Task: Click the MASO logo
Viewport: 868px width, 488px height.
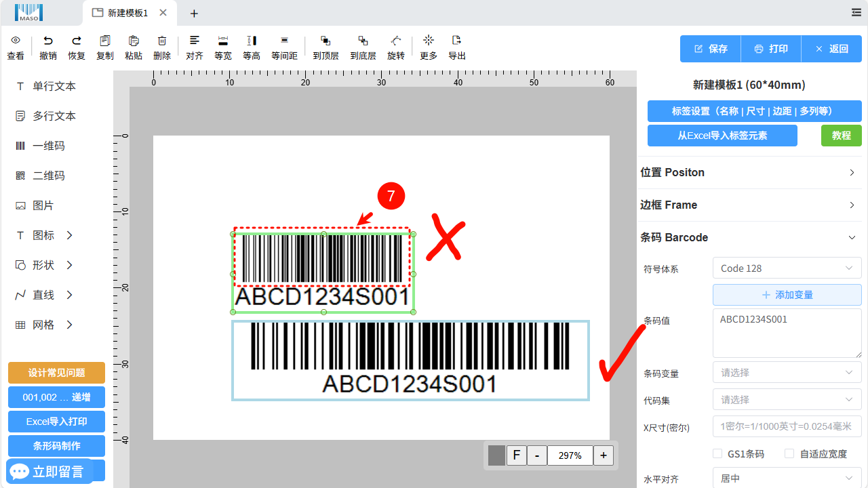Action: (x=28, y=12)
